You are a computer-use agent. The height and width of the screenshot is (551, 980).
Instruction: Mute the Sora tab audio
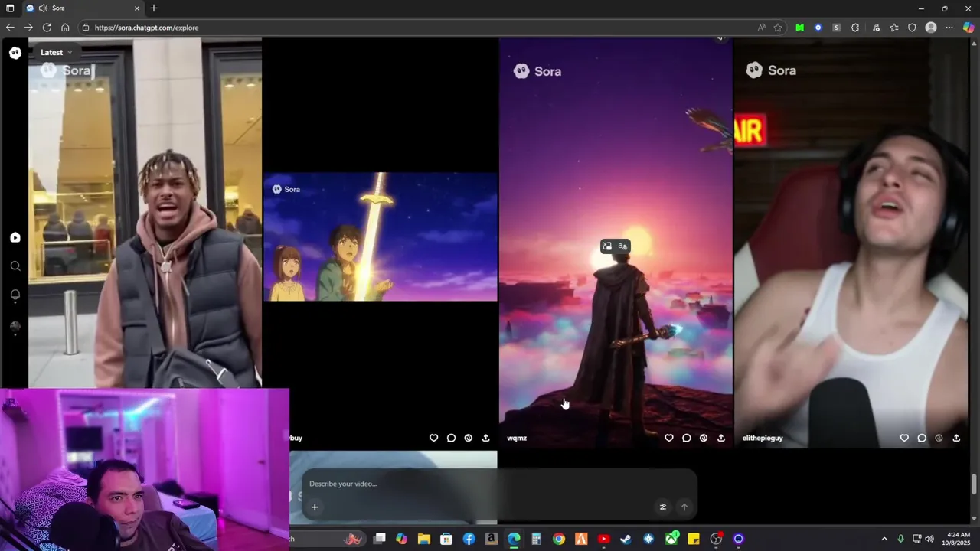pos(43,8)
